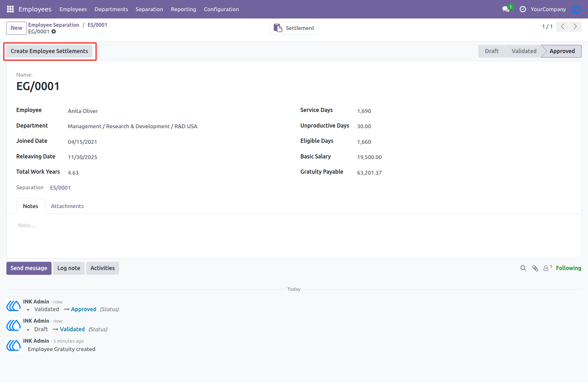Open the Separation menu
The width and height of the screenshot is (588, 383).
tap(149, 9)
